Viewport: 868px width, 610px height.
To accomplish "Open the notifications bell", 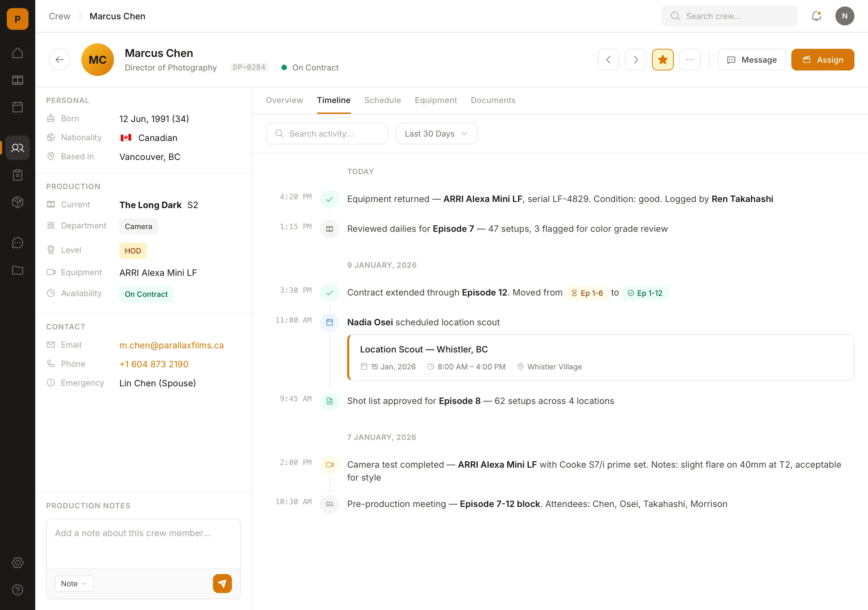I will 816,16.
